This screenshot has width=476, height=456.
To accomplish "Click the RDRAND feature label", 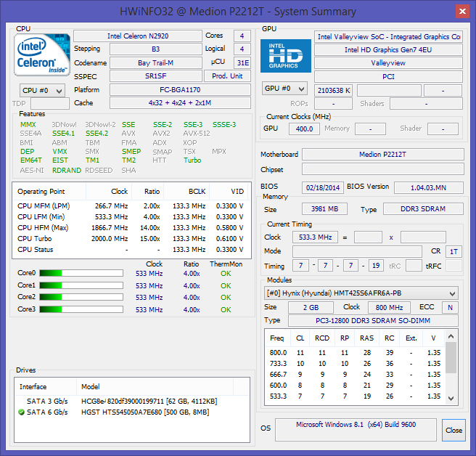I will click(67, 171).
